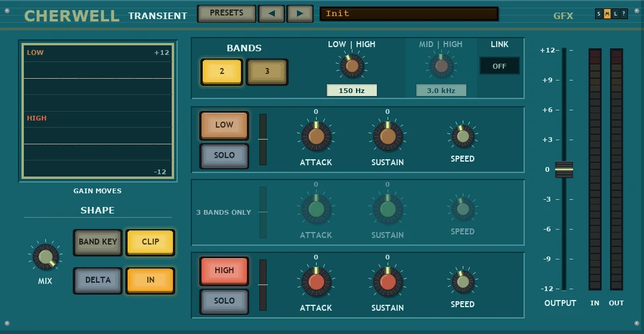Screen dimensions: 644x334
Task: Solo the LOW band
Action: (x=224, y=155)
